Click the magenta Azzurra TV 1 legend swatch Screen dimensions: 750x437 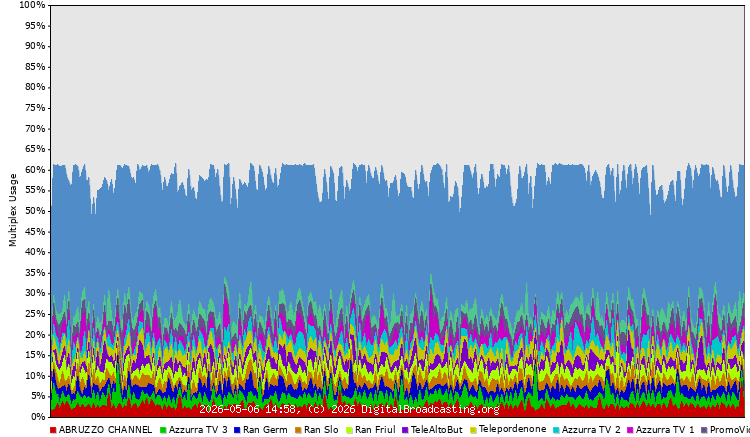(x=630, y=430)
